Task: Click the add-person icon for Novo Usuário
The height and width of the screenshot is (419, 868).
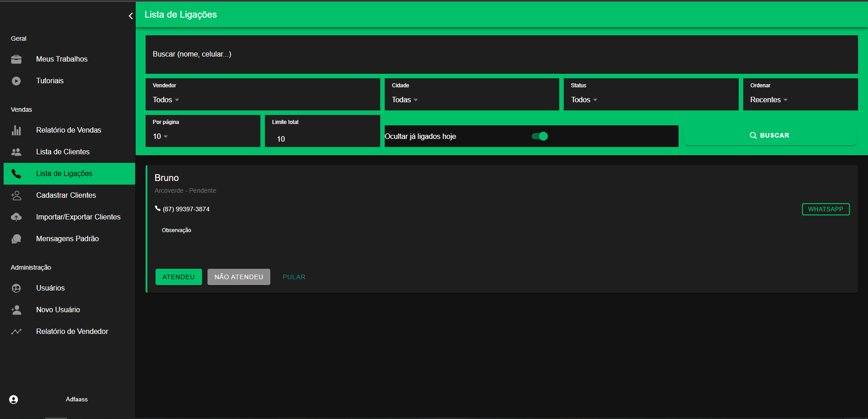Action: pos(16,310)
